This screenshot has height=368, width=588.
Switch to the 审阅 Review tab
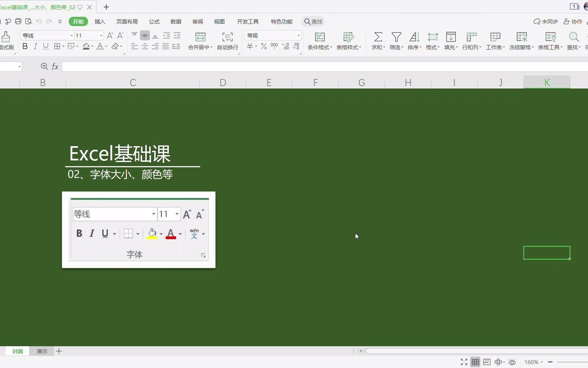198,22
